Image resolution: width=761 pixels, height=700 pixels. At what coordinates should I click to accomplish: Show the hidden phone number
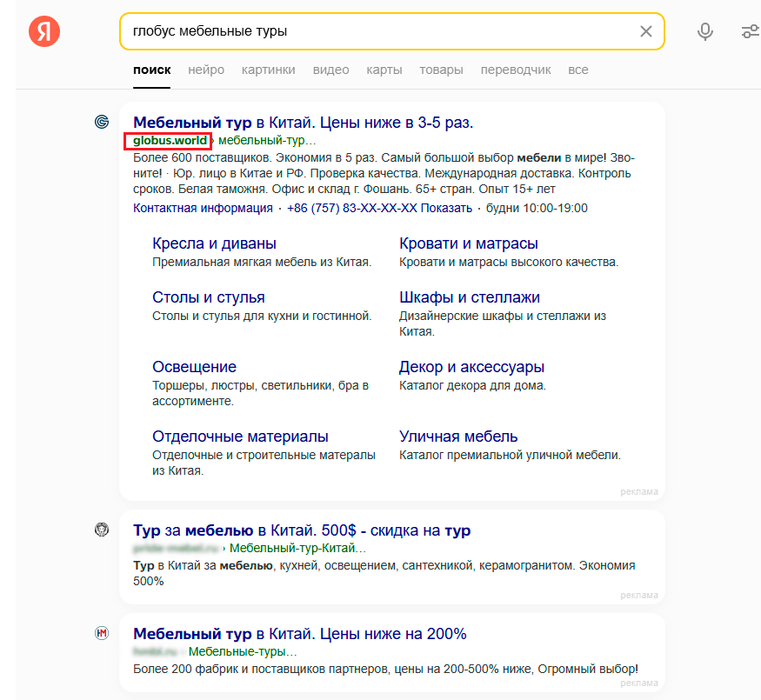(x=452, y=208)
